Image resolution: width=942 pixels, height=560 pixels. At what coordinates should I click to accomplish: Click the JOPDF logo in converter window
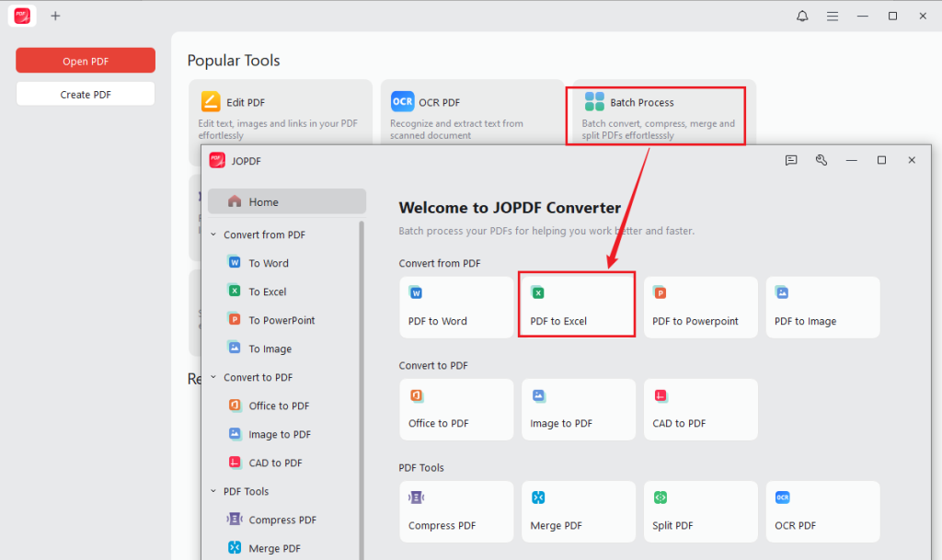pyautogui.click(x=217, y=160)
